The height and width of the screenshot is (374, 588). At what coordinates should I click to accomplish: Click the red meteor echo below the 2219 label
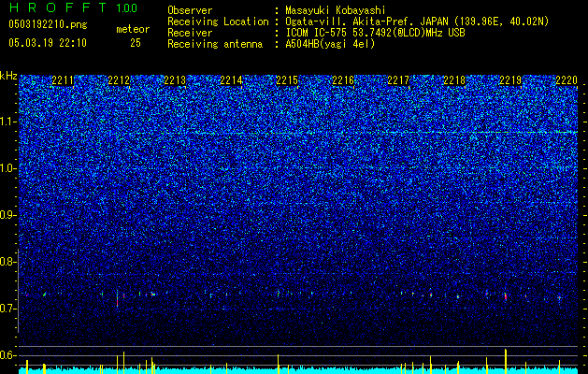506,296
